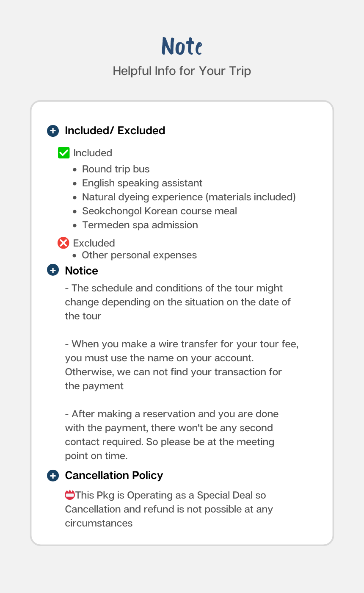Screen dimensions: 364x593
Task: Click the plus icon beside Notice
Action: pos(53,270)
